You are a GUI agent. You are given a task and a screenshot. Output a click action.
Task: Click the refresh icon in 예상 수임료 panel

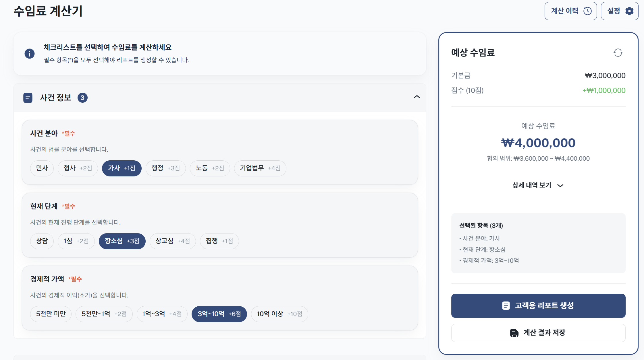coord(618,53)
